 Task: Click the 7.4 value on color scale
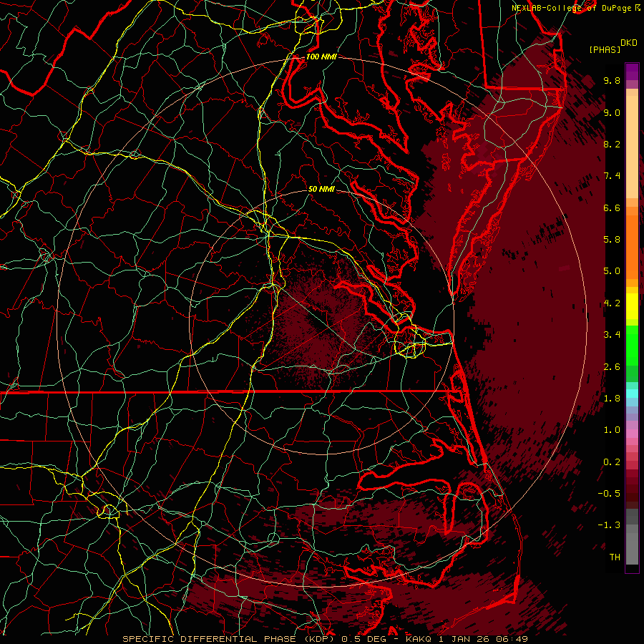tap(612, 176)
